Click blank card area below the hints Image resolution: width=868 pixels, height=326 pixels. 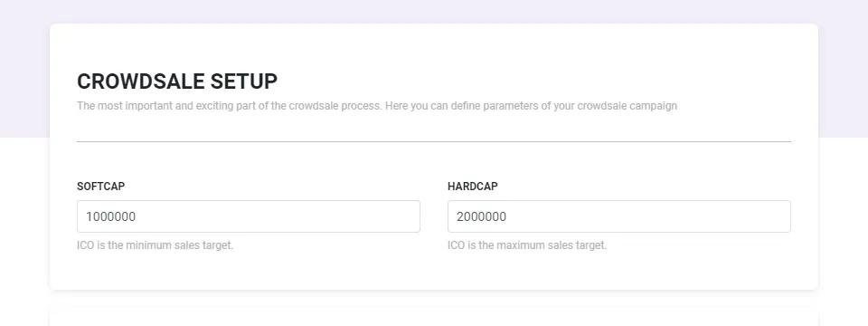point(434,272)
